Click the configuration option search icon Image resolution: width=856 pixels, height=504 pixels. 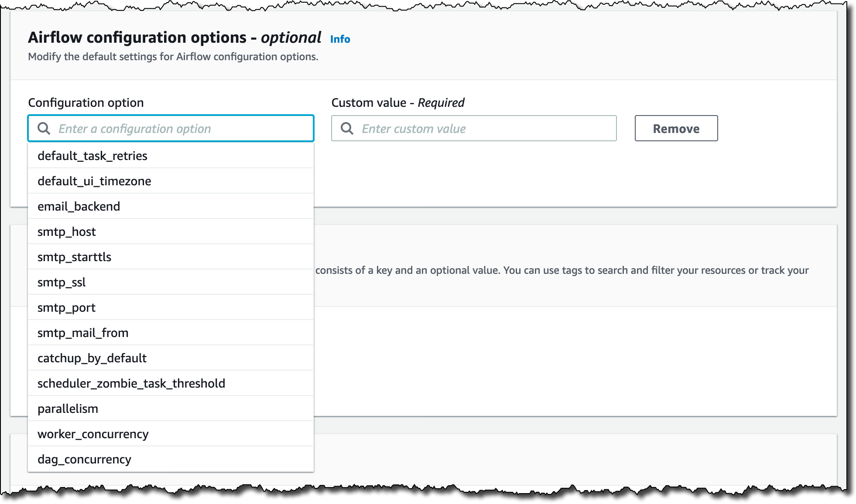(44, 129)
